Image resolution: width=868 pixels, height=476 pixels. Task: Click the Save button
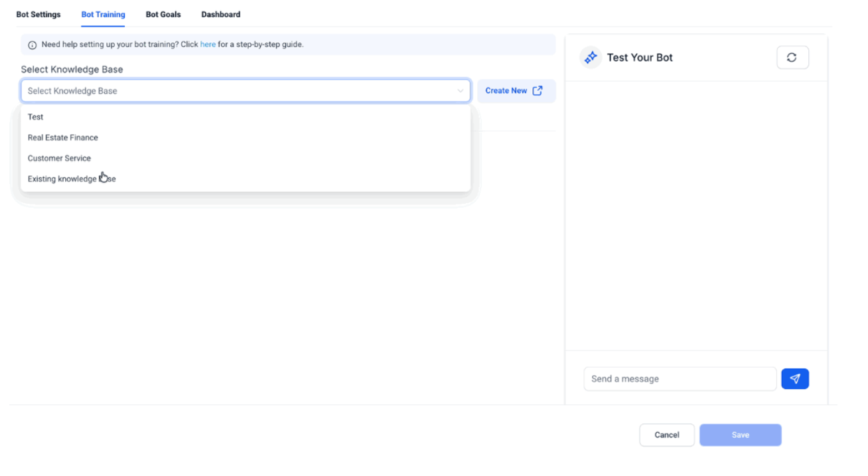[740, 435]
